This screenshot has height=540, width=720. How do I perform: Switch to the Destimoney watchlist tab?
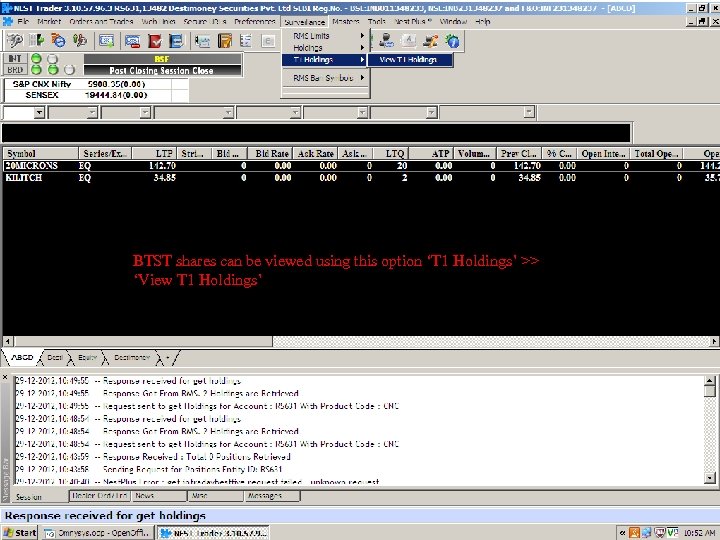click(x=132, y=357)
